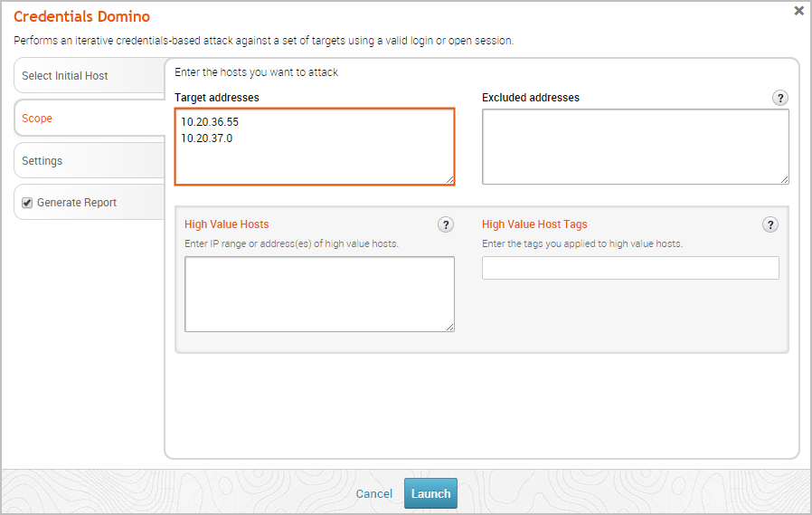Screen dimensions: 812x515
Task: Close the Credentials Domino dialog
Action: (x=798, y=11)
